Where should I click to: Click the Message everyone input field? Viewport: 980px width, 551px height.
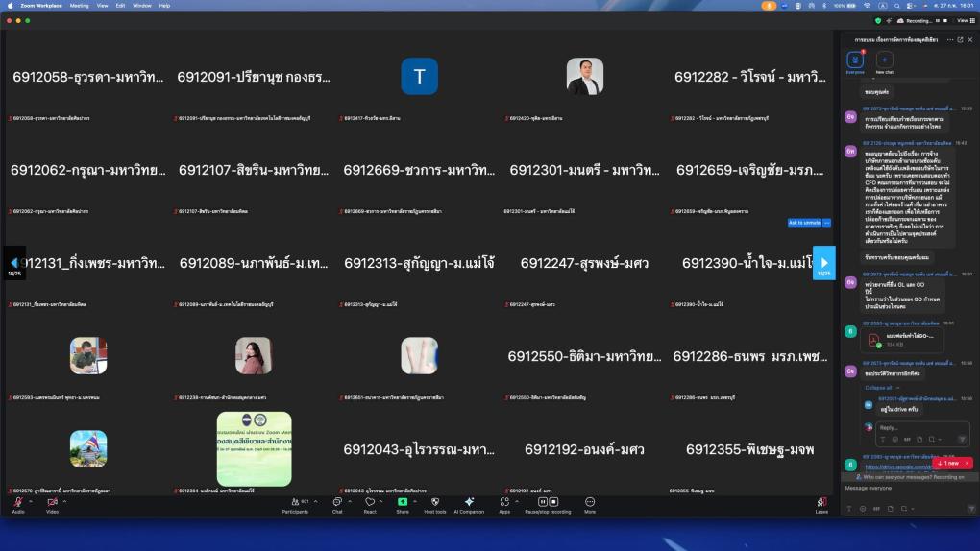(903, 489)
